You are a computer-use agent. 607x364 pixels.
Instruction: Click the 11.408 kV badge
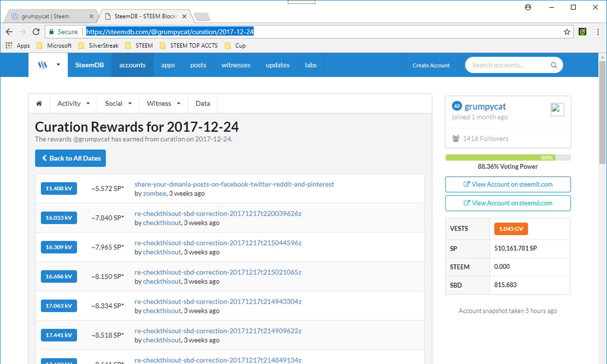[59, 188]
